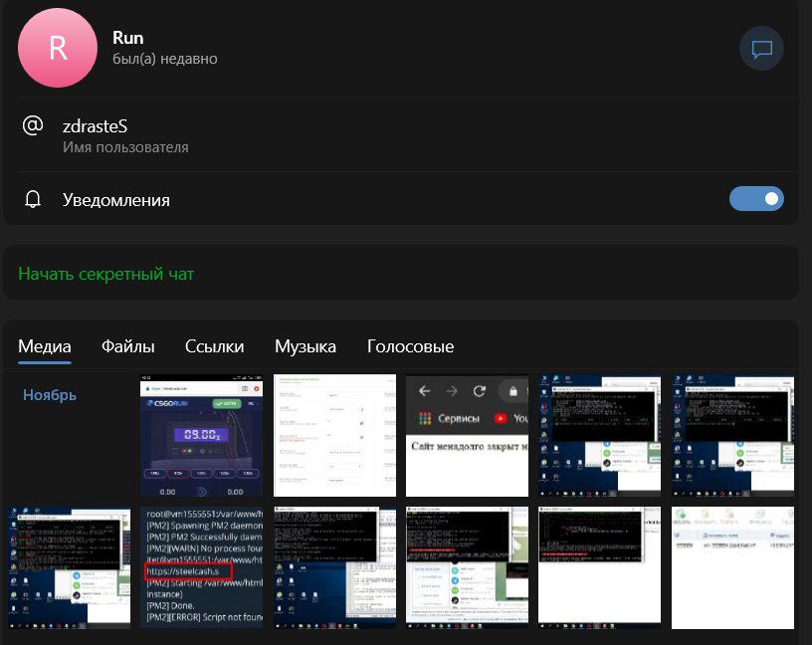Open the Ссылки tab

pyautogui.click(x=214, y=346)
